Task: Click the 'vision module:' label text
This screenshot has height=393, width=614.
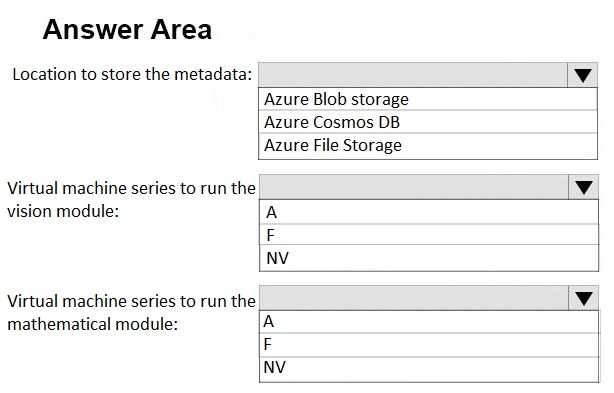Action: (x=63, y=211)
